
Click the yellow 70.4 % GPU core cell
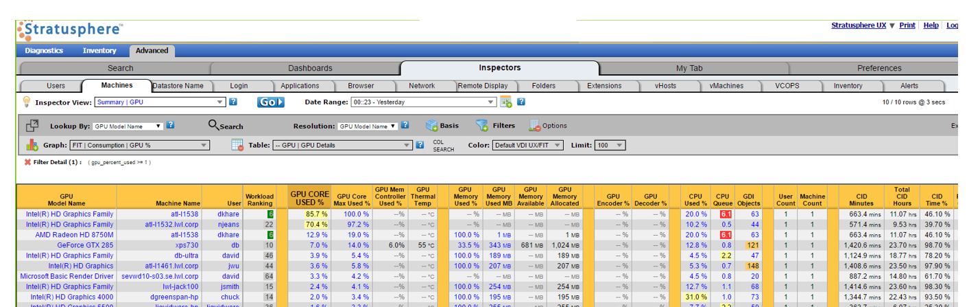click(x=309, y=225)
